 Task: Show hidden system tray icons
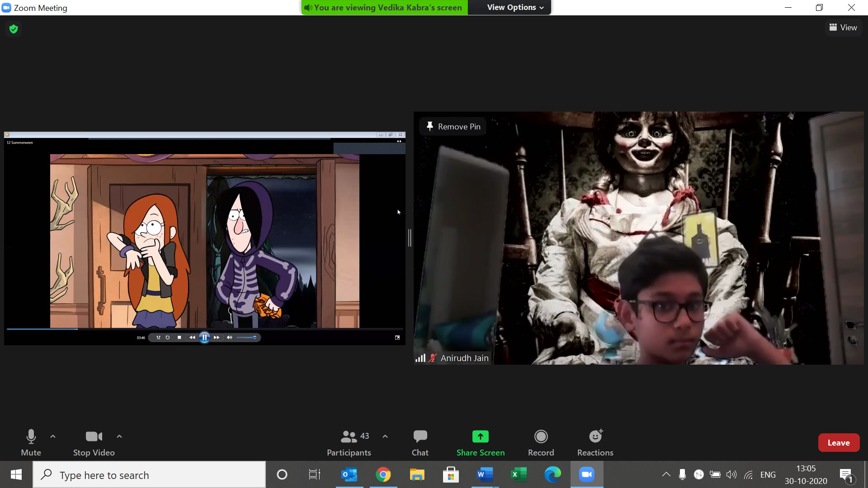pos(666,474)
